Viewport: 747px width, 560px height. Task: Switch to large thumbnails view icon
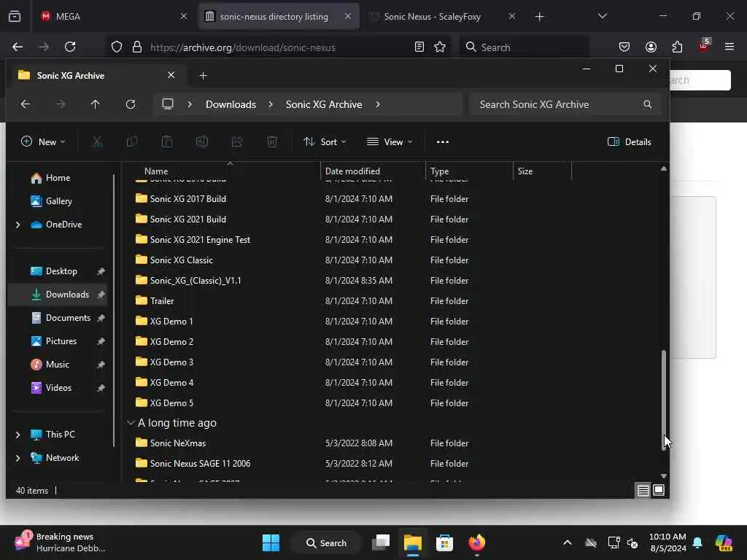point(659,490)
